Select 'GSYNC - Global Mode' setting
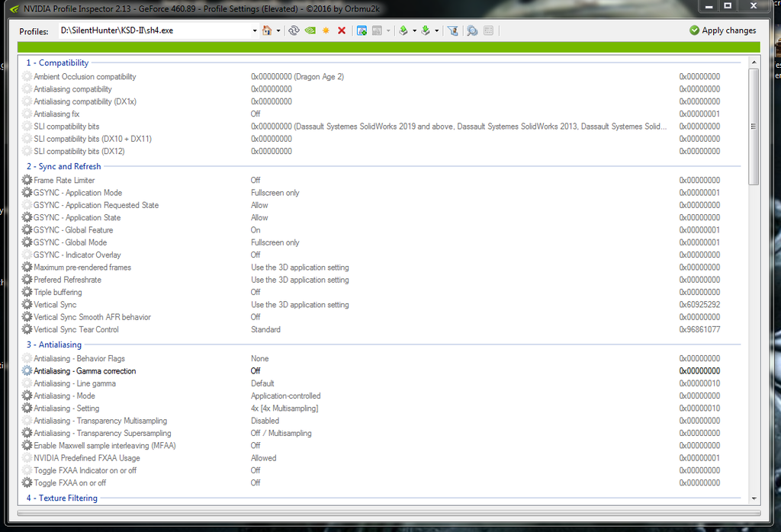Image resolution: width=781 pixels, height=532 pixels. coord(70,242)
